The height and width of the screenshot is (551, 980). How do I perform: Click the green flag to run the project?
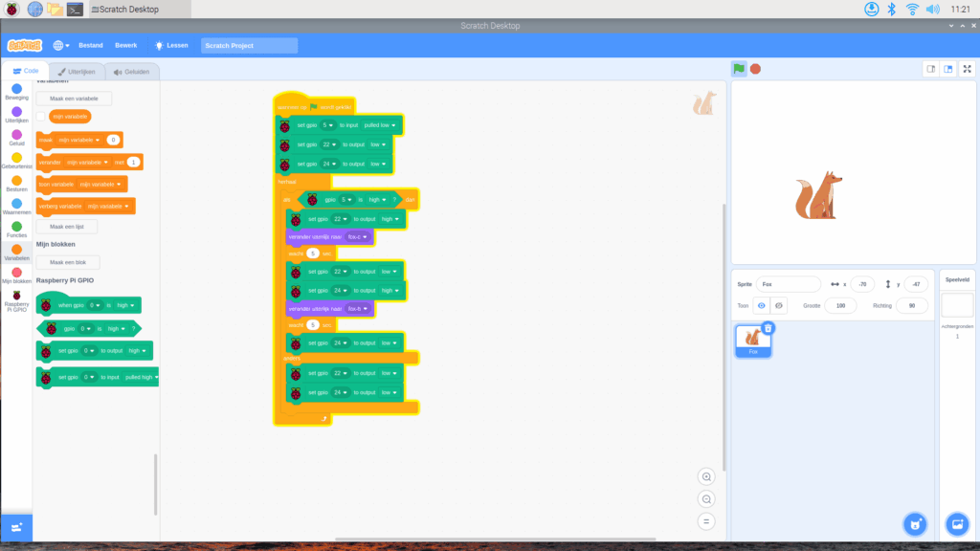[739, 69]
